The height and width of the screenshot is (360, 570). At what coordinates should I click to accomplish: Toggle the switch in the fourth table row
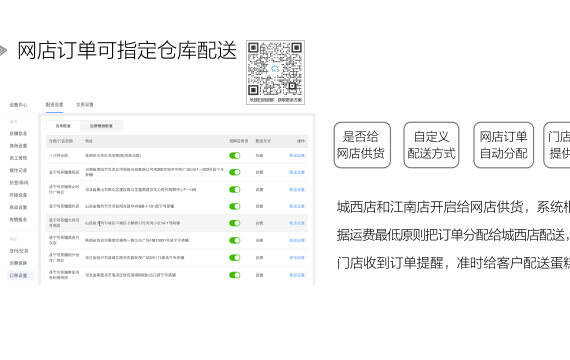pyautogui.click(x=234, y=206)
